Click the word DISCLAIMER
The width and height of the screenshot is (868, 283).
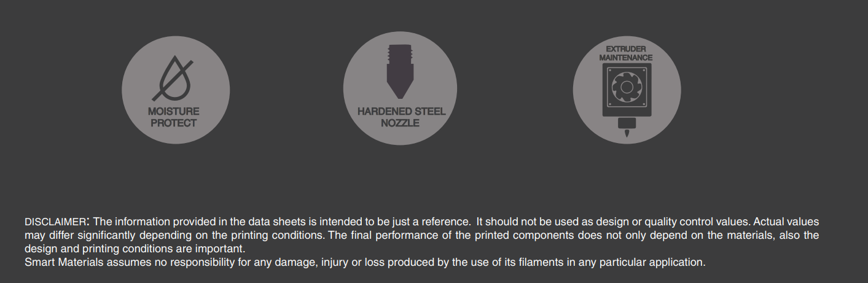click(x=55, y=222)
